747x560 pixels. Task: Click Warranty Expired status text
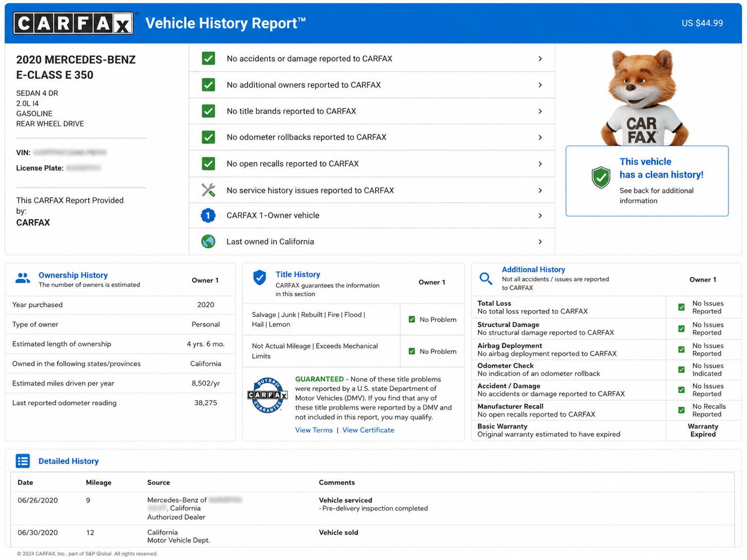(703, 430)
